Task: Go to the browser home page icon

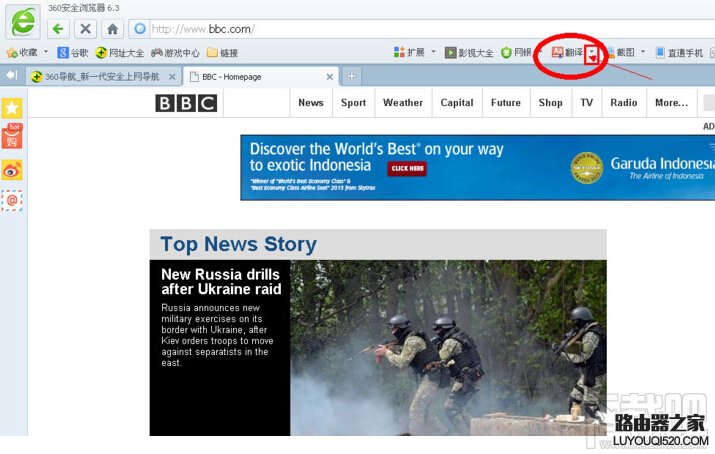Action: point(113,29)
